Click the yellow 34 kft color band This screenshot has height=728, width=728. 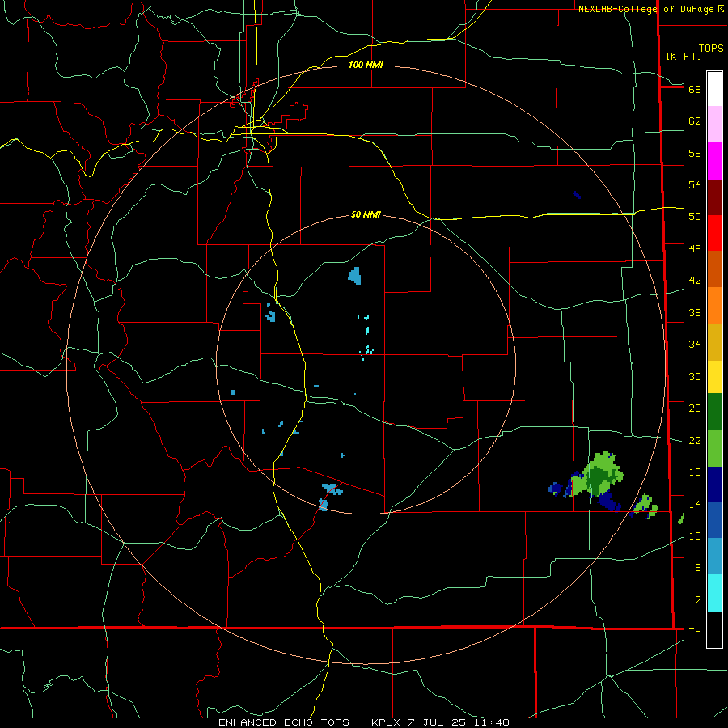pos(714,377)
